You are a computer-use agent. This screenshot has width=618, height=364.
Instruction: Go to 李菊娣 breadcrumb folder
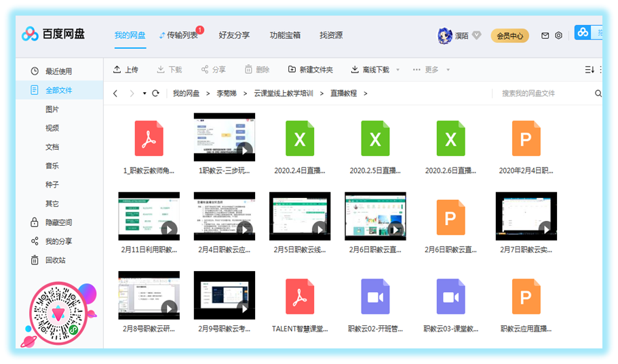(x=227, y=94)
